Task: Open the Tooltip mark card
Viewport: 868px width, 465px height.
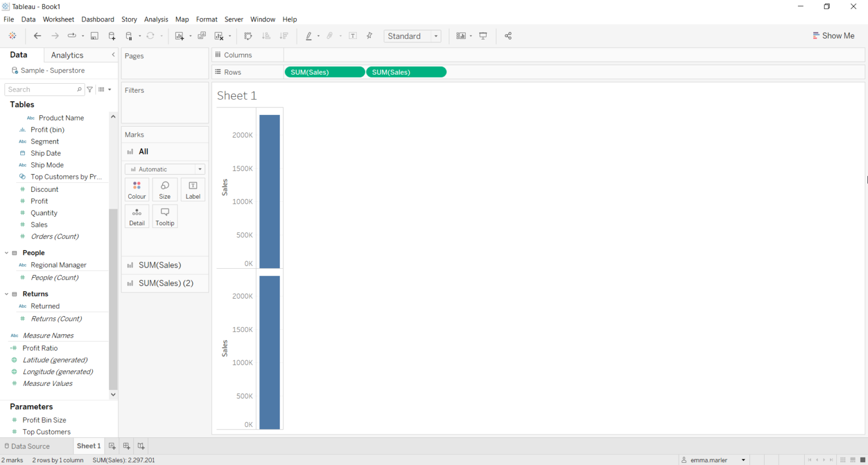Action: pos(164,216)
